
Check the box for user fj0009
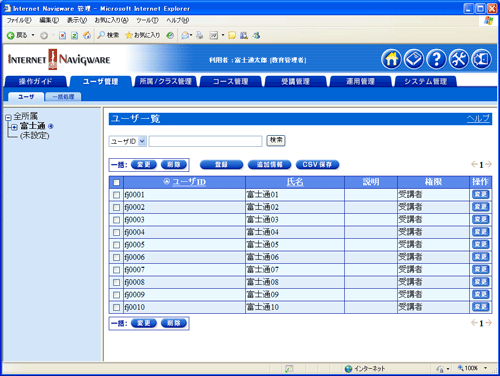click(x=116, y=295)
